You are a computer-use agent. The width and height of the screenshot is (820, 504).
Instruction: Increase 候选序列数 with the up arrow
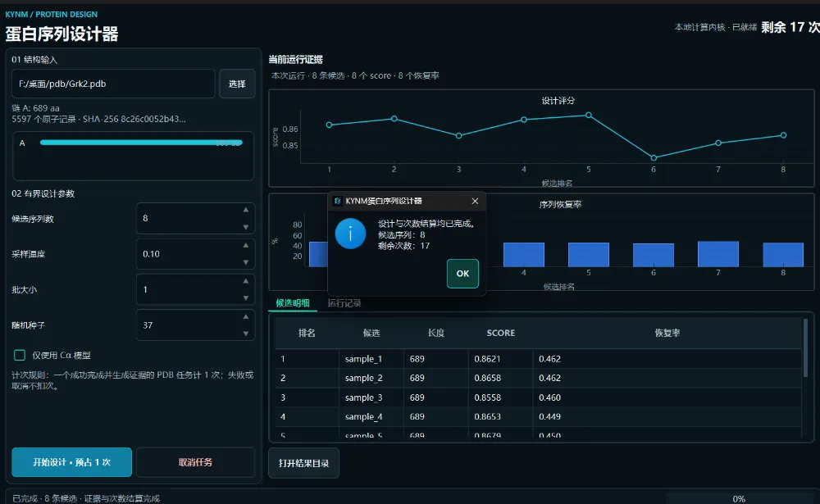point(246,210)
